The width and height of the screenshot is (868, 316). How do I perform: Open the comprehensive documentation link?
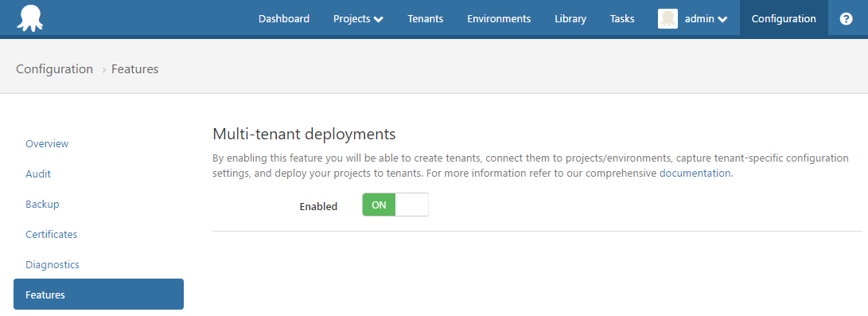[x=695, y=173]
